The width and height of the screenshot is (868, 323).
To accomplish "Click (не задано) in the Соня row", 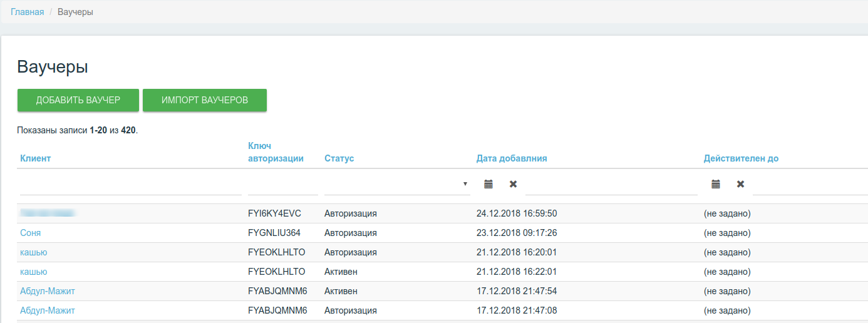I will [x=727, y=233].
